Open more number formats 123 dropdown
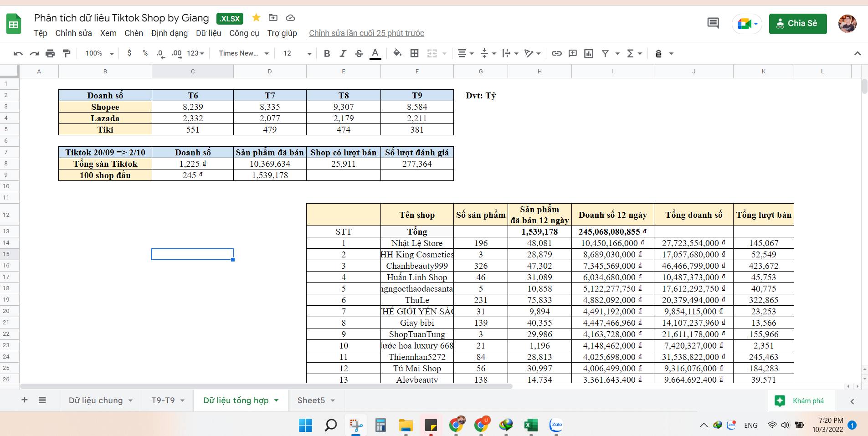Screen dimensions: 868x436 tap(196, 54)
